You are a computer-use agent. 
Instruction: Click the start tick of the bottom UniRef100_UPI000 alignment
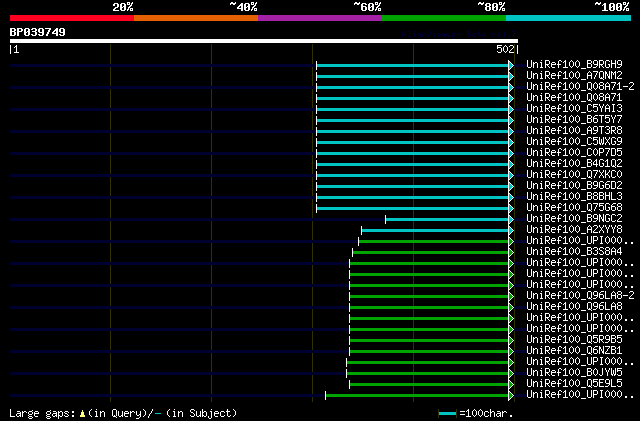point(325,396)
